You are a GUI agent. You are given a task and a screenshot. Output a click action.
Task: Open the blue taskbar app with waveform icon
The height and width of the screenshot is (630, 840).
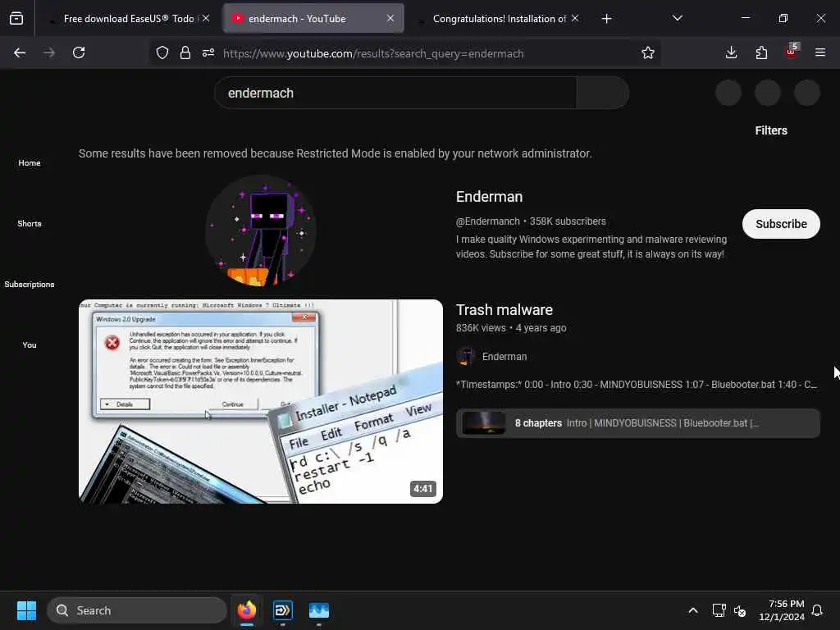tap(319, 610)
